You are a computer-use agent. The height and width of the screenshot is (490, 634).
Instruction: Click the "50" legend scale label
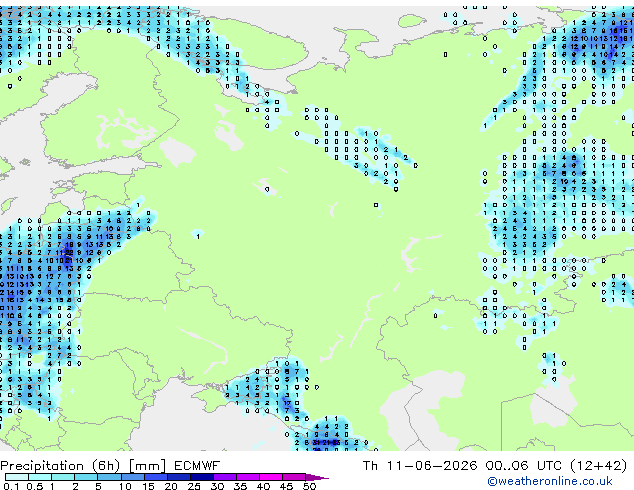point(309,486)
